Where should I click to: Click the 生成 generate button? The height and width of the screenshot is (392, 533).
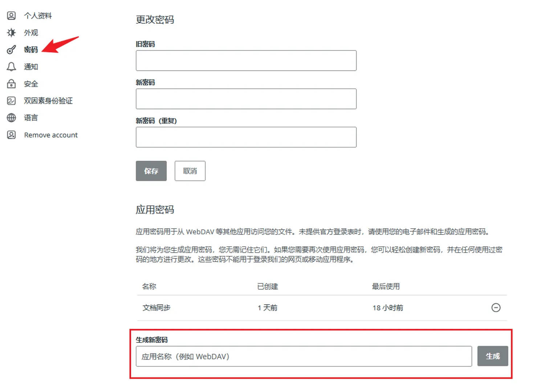click(493, 356)
